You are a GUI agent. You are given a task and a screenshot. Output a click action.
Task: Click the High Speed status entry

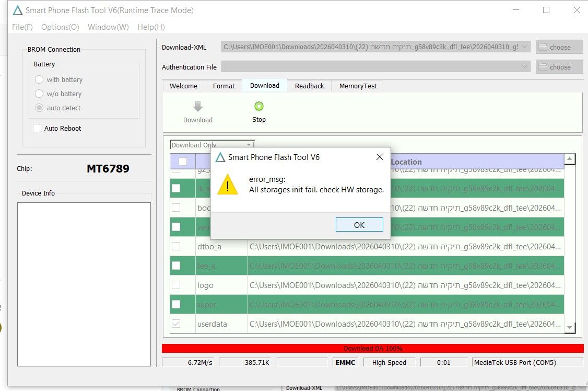[x=389, y=362]
